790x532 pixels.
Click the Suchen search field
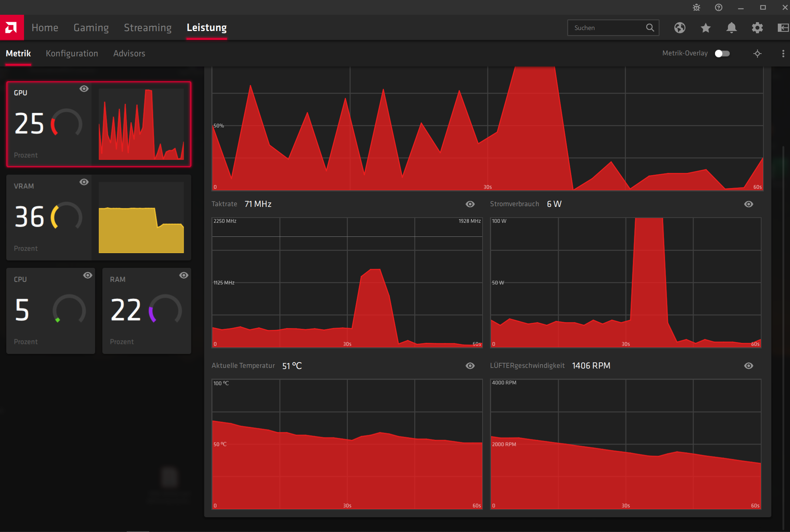coord(608,28)
